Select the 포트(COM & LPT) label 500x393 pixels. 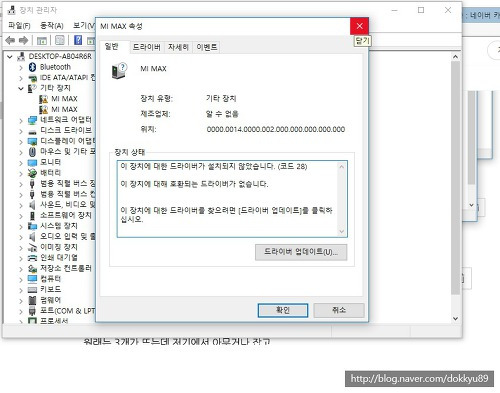[68, 311]
